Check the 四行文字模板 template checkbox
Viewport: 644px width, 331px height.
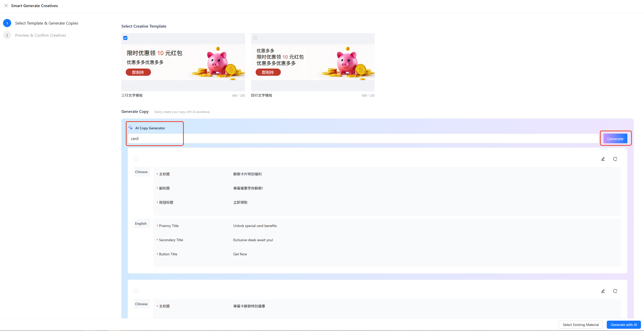(x=255, y=38)
